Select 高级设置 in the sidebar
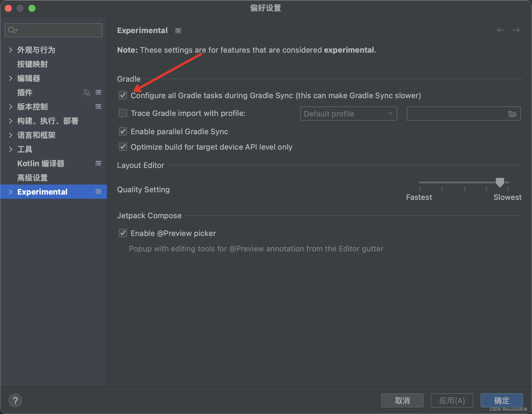Image resolution: width=532 pixels, height=414 pixels. pos(32,177)
